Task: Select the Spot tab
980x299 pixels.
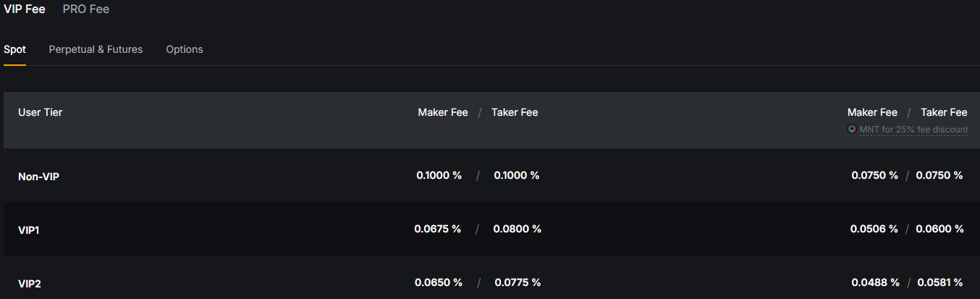Action: pyautogui.click(x=14, y=49)
